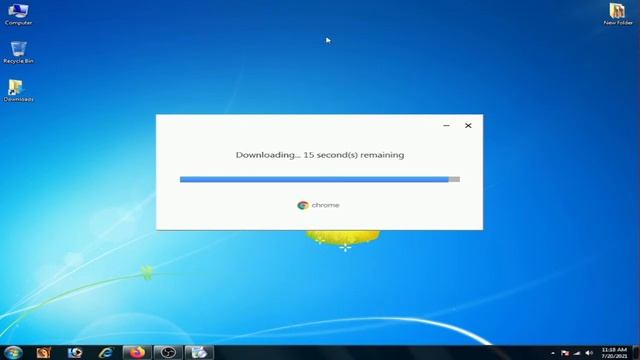Screen dimensions: 640x360
Task: Open the Computer desktop icon
Action: (18, 14)
